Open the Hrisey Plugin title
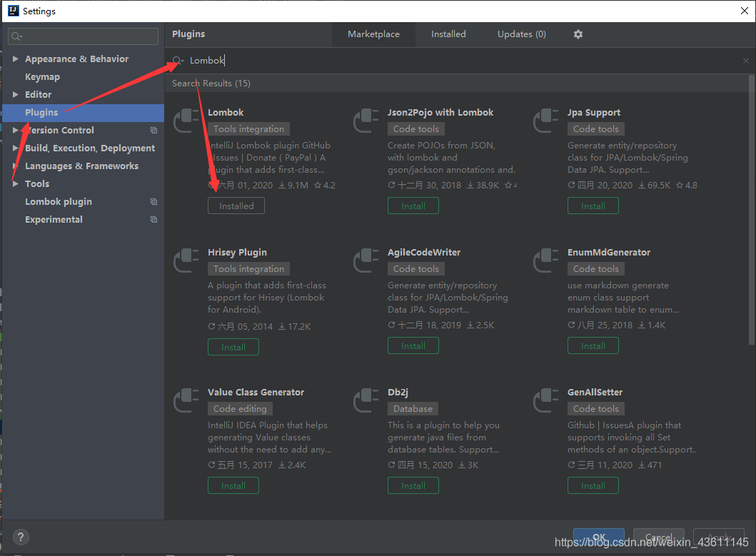Image resolution: width=756 pixels, height=556 pixels. click(x=237, y=252)
